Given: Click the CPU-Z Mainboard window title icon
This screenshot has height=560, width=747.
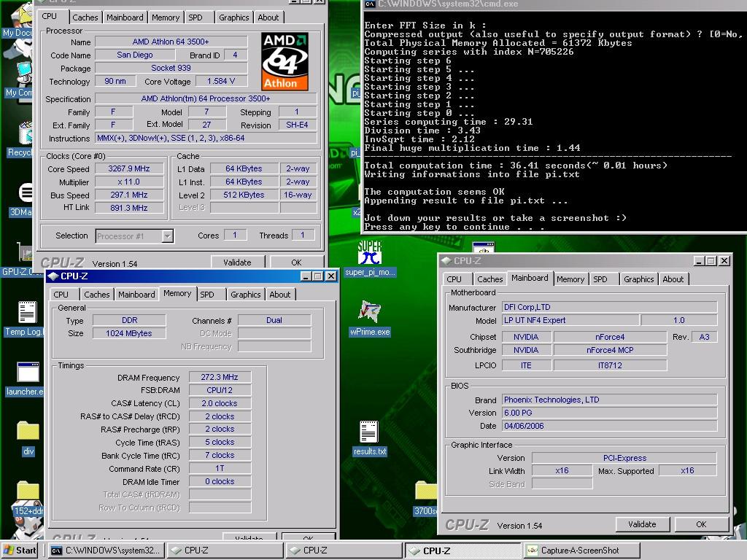Looking at the screenshot, I should (446, 261).
